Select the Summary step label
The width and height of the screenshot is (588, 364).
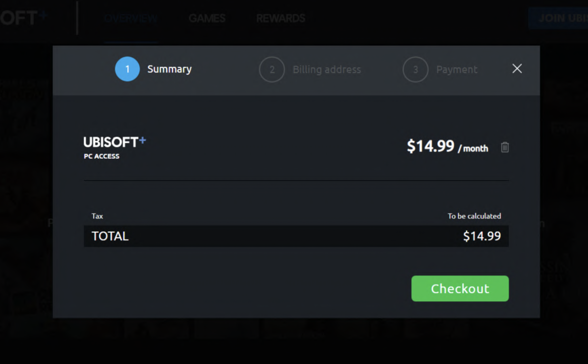(x=169, y=69)
